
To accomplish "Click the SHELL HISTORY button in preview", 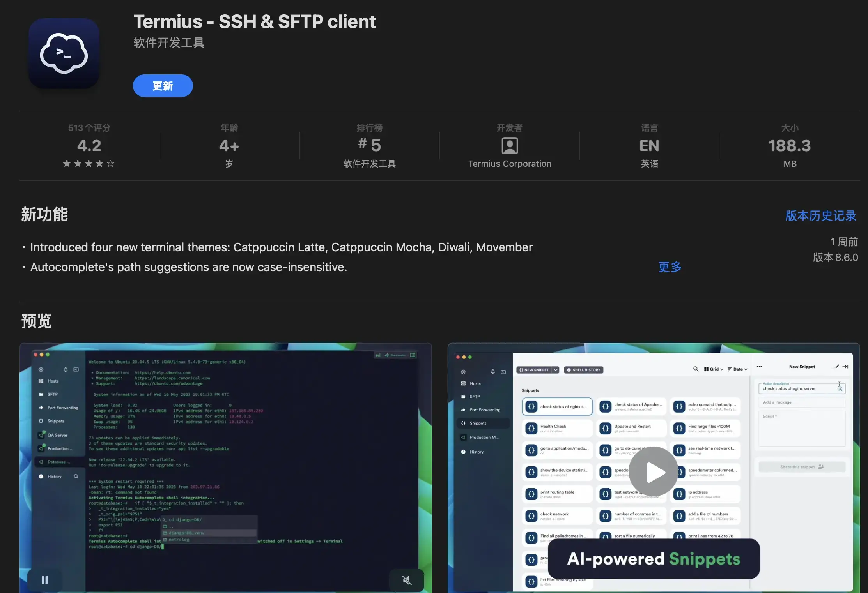I will coord(583,370).
